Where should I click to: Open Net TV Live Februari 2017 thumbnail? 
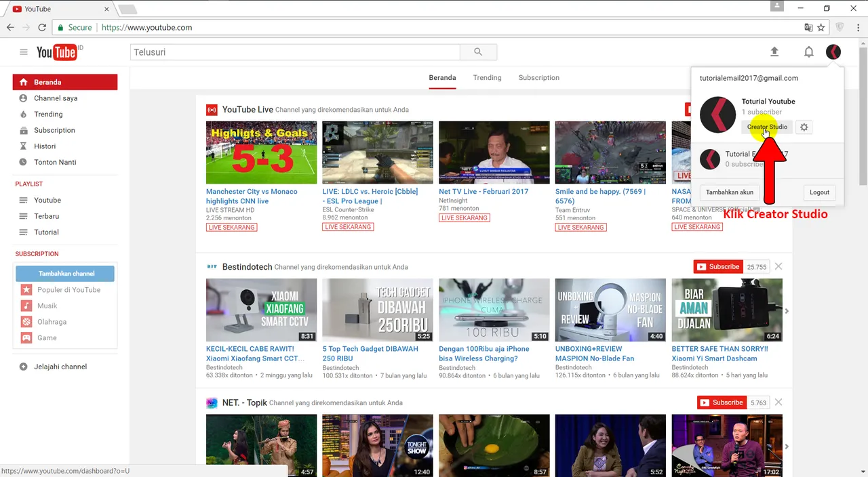[x=494, y=152]
